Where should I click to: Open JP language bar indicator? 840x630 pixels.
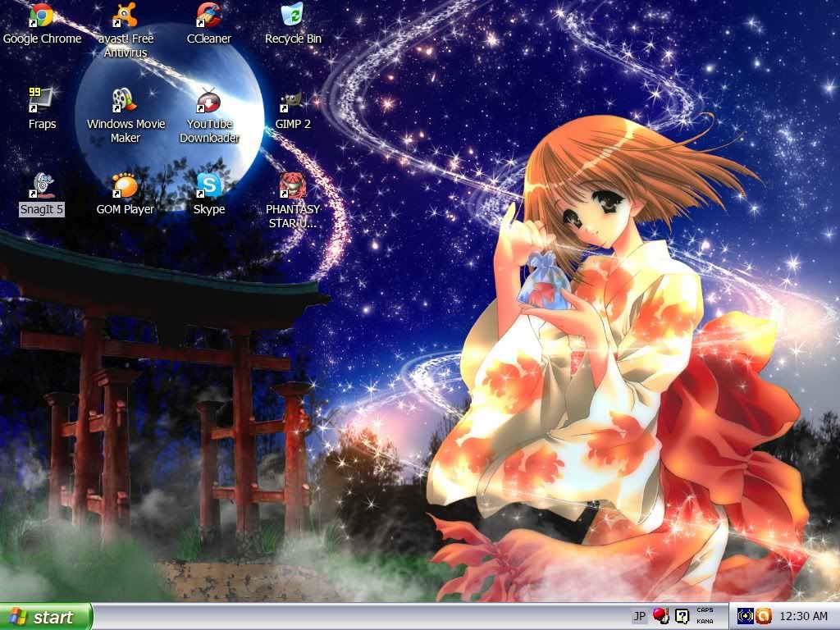click(x=639, y=616)
